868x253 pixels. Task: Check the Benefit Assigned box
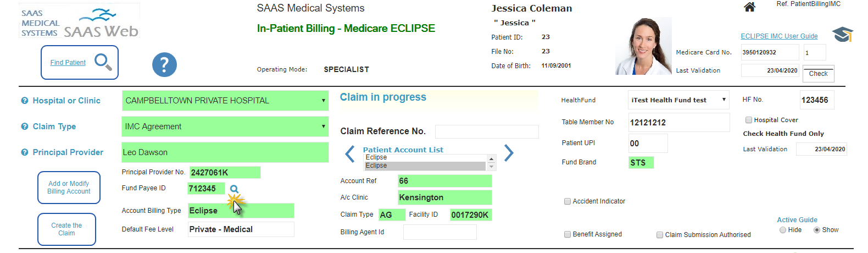click(567, 234)
